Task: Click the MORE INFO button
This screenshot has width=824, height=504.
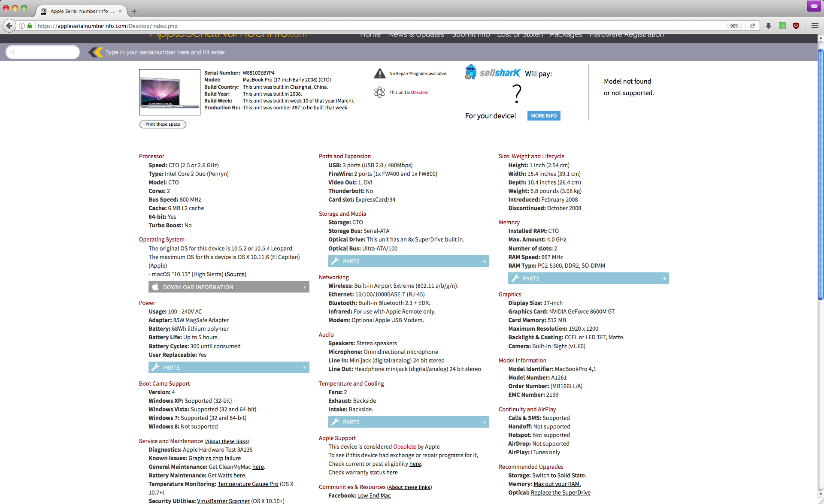Action: click(544, 115)
